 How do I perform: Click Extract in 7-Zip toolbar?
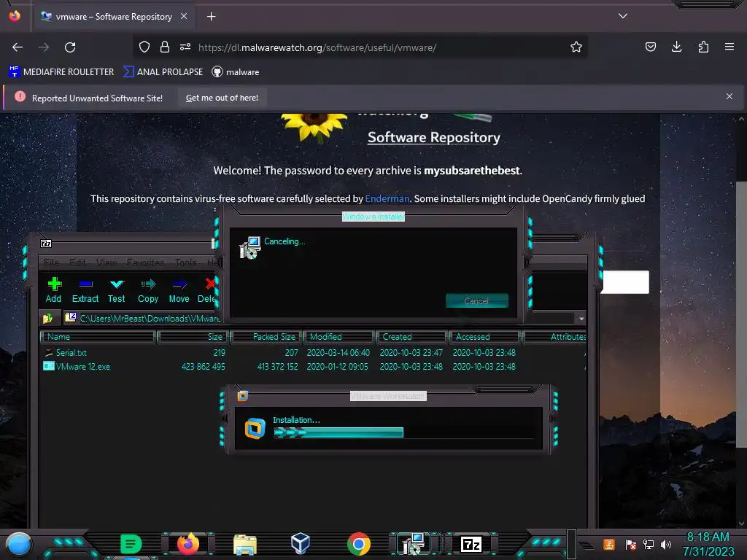tap(85, 290)
